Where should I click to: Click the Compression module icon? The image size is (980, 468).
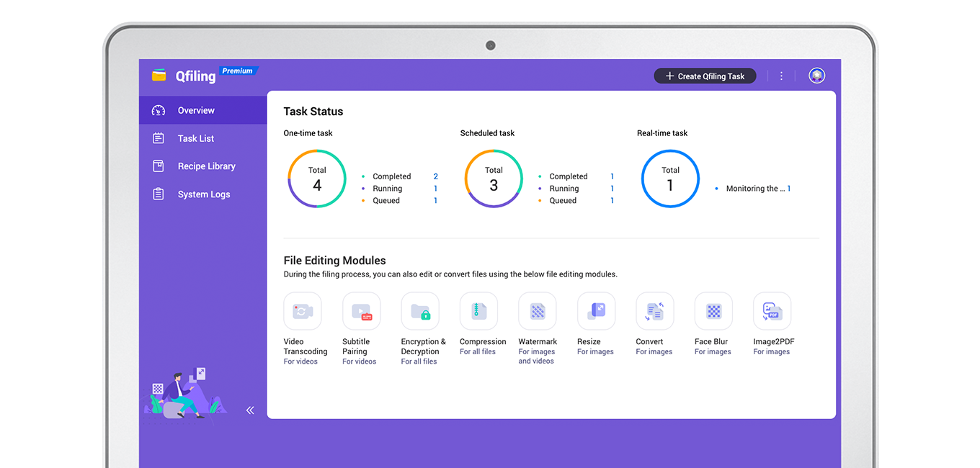pyautogui.click(x=478, y=311)
